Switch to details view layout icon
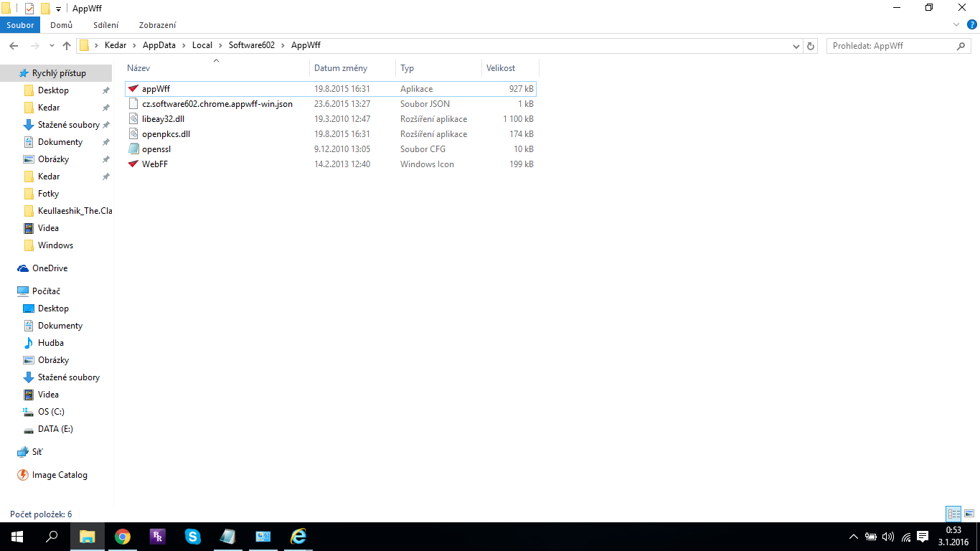The image size is (980, 551). pos(953,514)
